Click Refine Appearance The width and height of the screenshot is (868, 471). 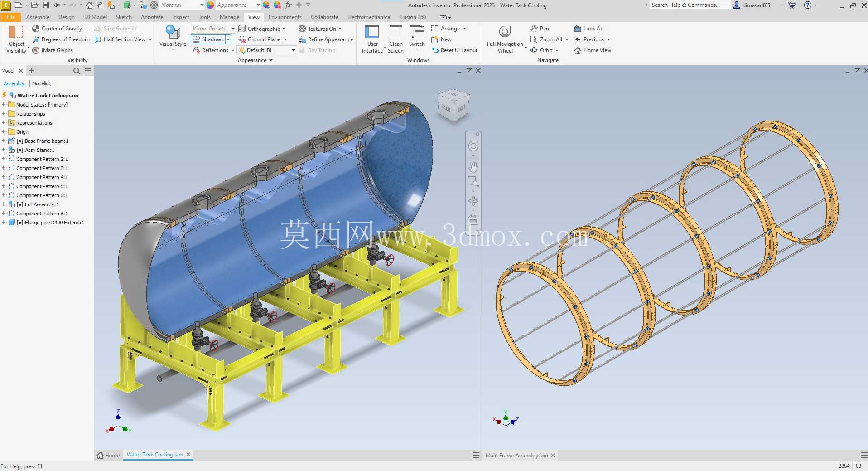[x=326, y=39]
